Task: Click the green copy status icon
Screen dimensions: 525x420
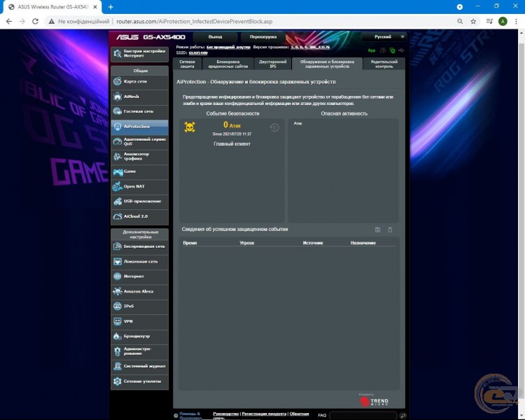Action: 393,50
